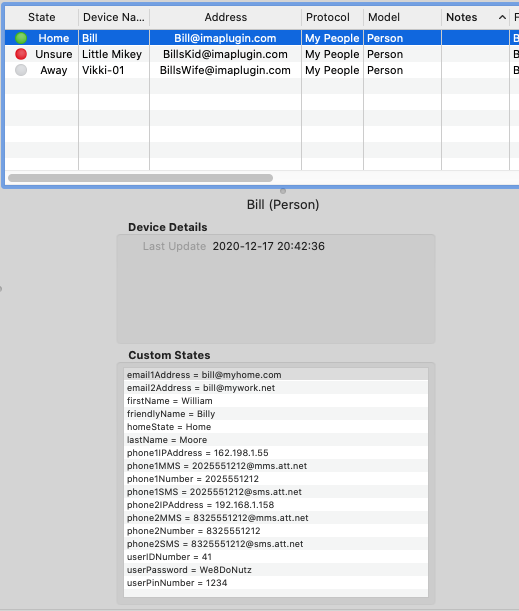This screenshot has width=519, height=611.
Task: Select the userPinNumber state row
Action: click(x=276, y=583)
